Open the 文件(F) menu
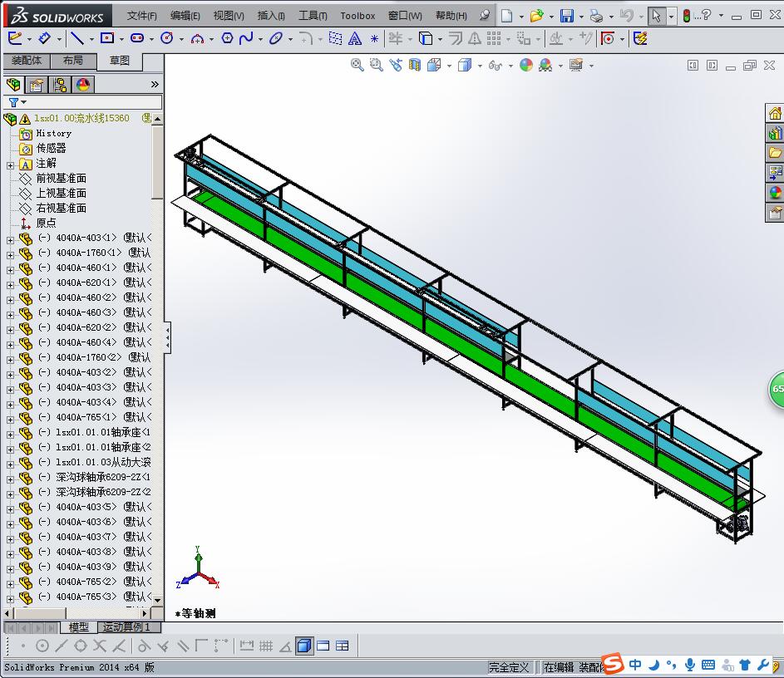 tap(141, 16)
